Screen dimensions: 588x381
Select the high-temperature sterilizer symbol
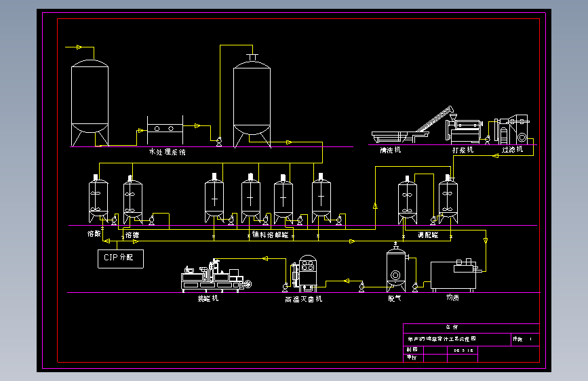pyautogui.click(x=304, y=273)
